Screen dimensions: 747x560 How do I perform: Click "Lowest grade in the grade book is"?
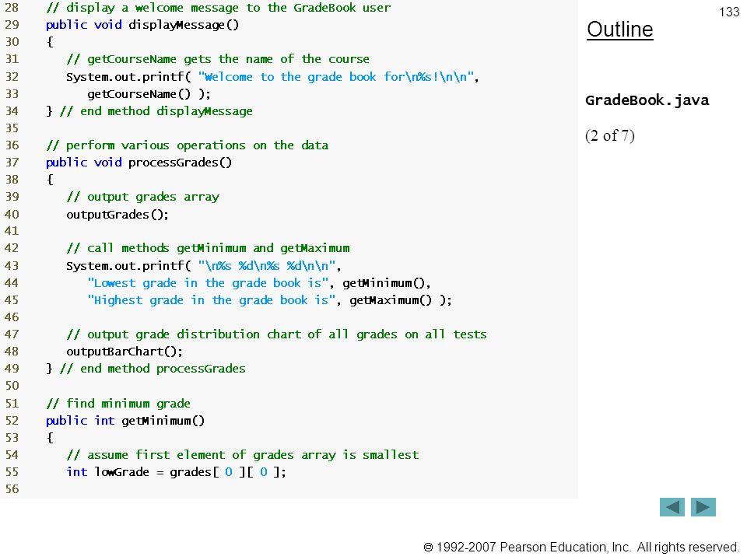(x=209, y=283)
